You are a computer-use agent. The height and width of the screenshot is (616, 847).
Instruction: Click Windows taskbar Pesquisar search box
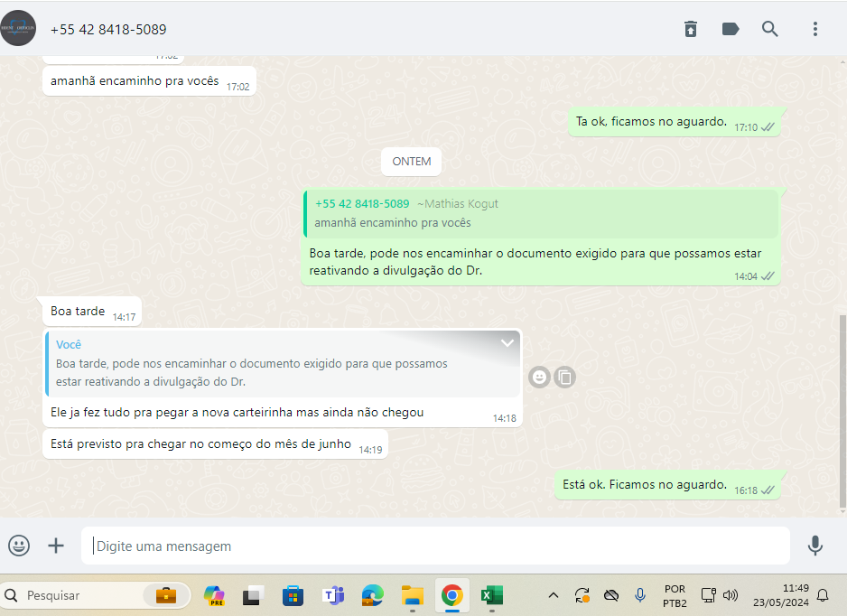click(x=96, y=595)
